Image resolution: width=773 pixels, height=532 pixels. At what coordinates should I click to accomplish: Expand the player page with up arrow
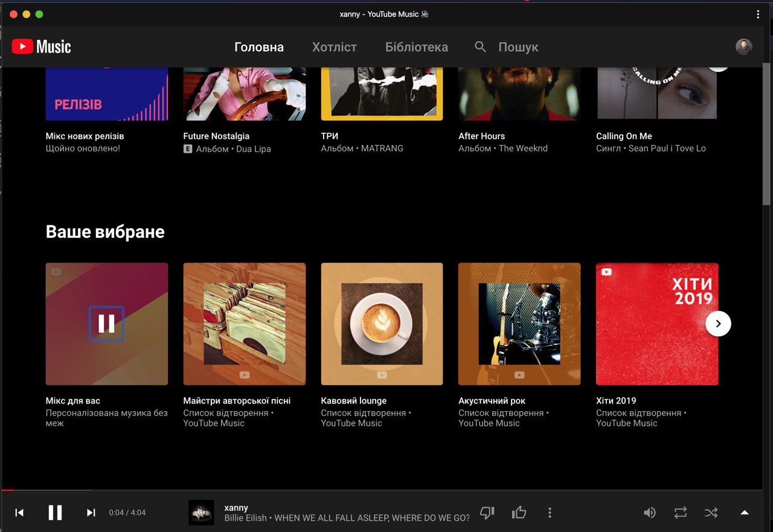(x=745, y=513)
